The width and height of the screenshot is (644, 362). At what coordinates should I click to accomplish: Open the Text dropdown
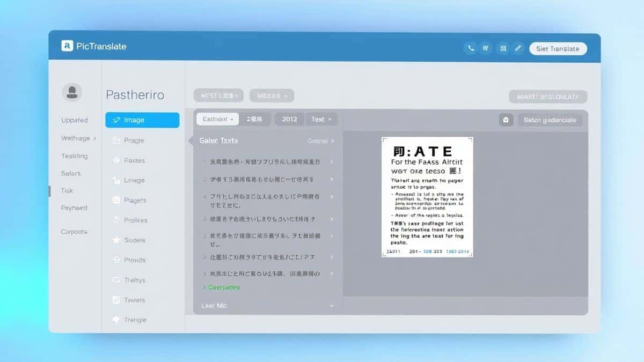(321, 119)
